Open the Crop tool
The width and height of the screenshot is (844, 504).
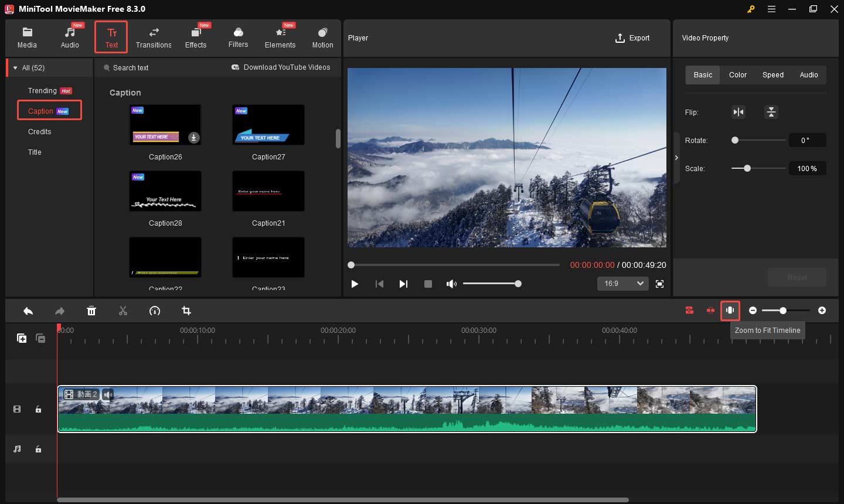(186, 311)
